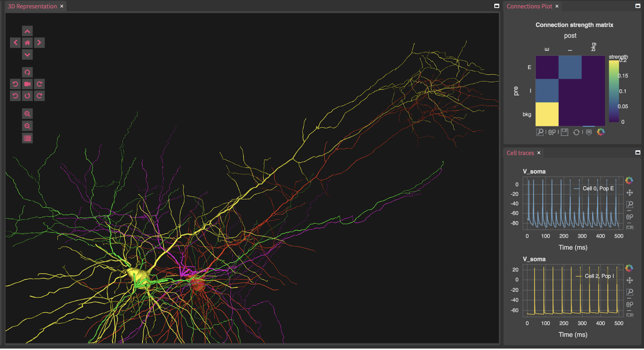Screen dimensions: 644x350
Task: Expand the Connections Plot panel
Action: pos(638,6)
